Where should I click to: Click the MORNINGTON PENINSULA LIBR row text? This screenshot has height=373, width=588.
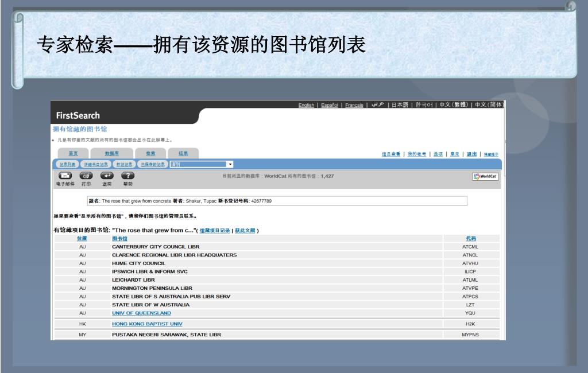pyautogui.click(x=152, y=288)
